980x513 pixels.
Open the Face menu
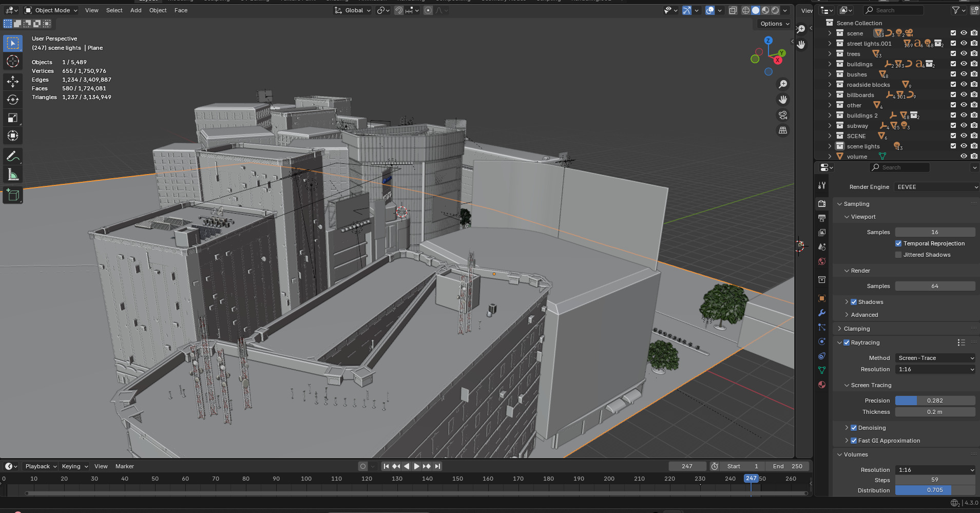point(181,10)
